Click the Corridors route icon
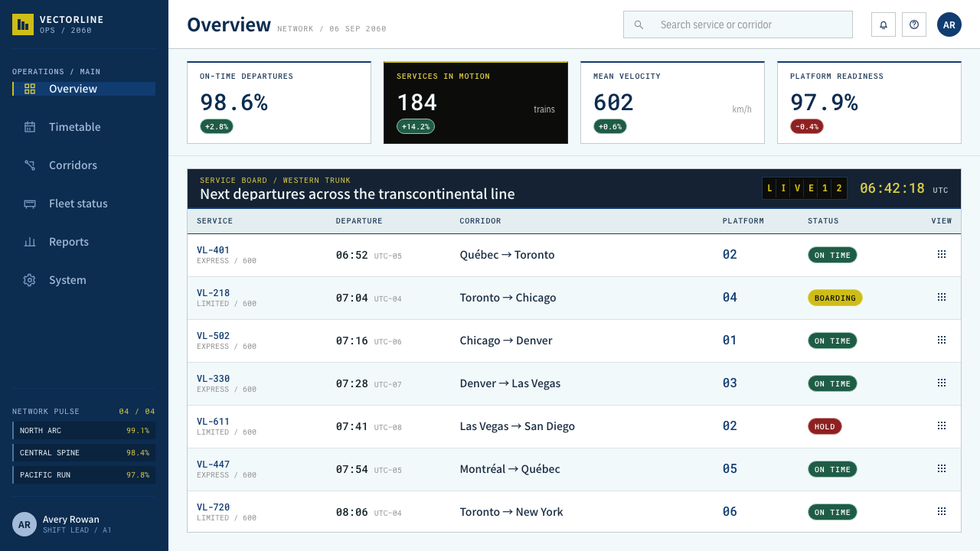The image size is (980, 551). pyautogui.click(x=30, y=165)
